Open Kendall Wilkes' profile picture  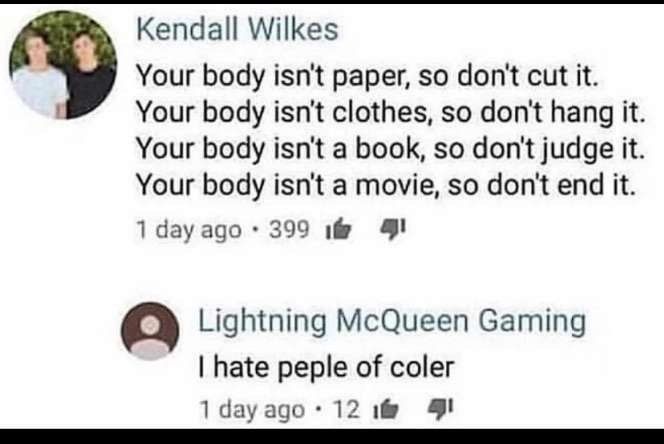click(63, 65)
